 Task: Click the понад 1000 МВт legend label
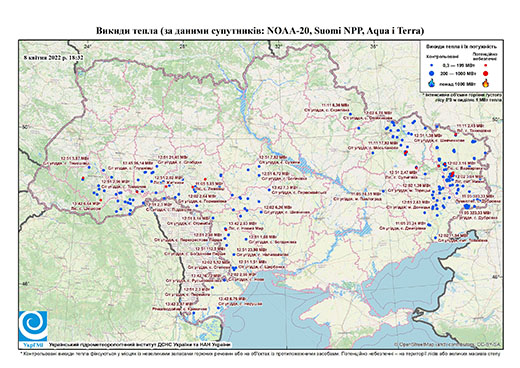pyautogui.click(x=457, y=83)
